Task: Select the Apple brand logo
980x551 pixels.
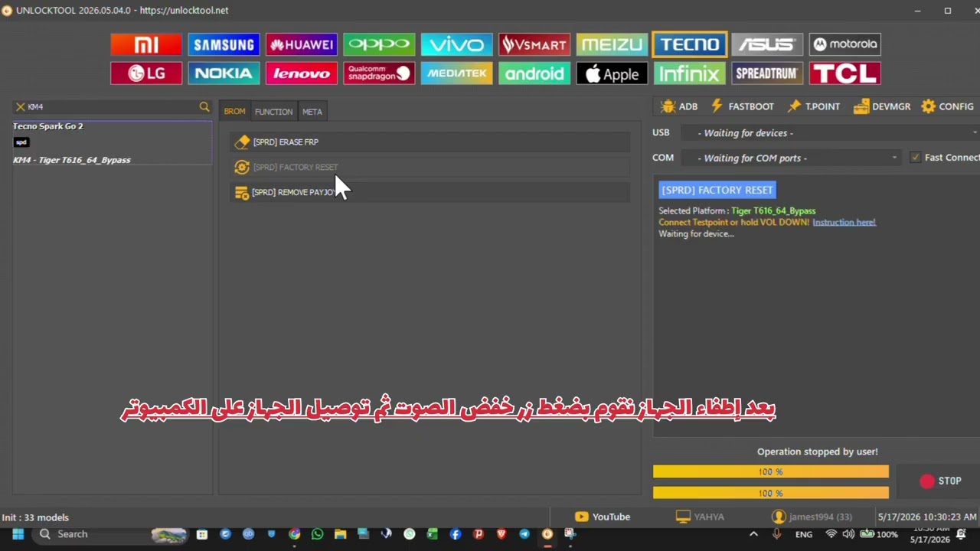Action: 612,73
